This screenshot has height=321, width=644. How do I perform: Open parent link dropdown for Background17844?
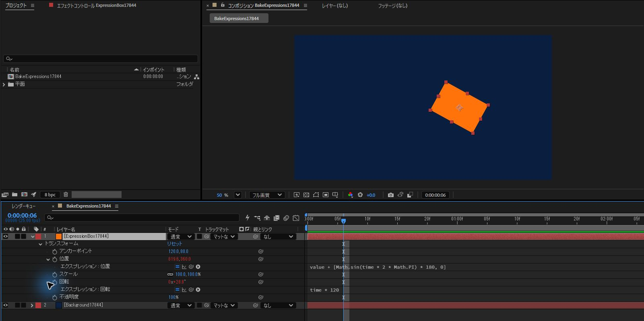click(279, 305)
